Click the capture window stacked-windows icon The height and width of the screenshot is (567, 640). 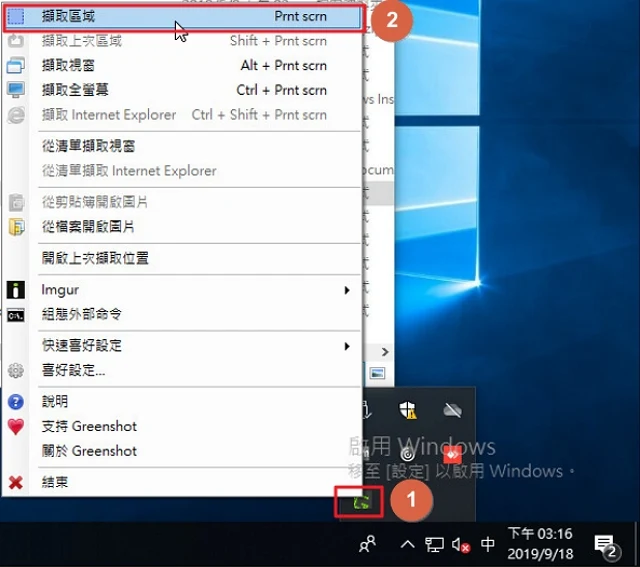pos(16,65)
